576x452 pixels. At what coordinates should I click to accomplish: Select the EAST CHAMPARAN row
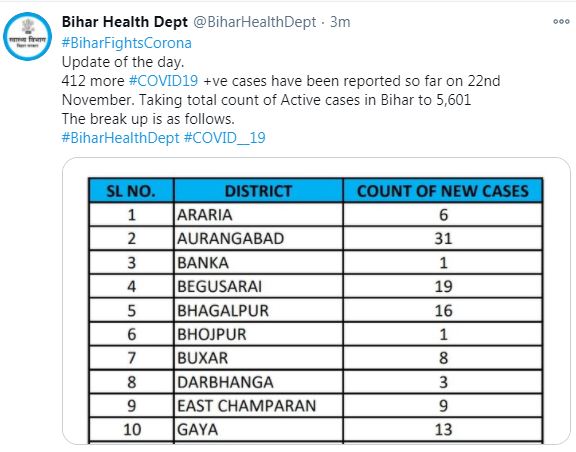[x=316, y=406]
